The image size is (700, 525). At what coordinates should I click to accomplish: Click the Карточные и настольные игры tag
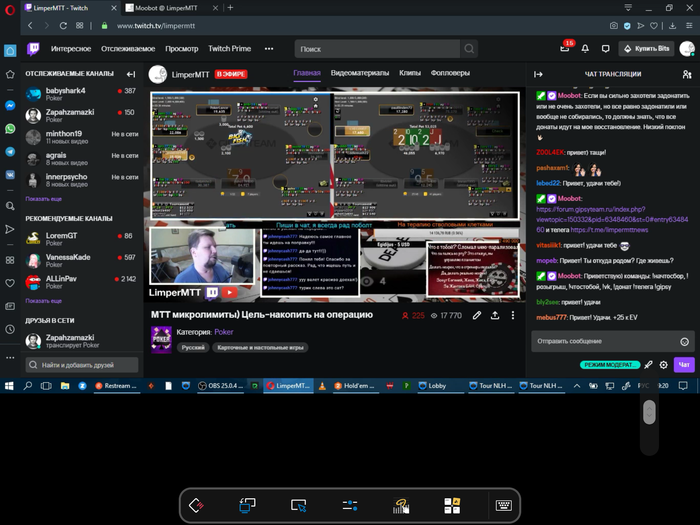pyautogui.click(x=260, y=347)
